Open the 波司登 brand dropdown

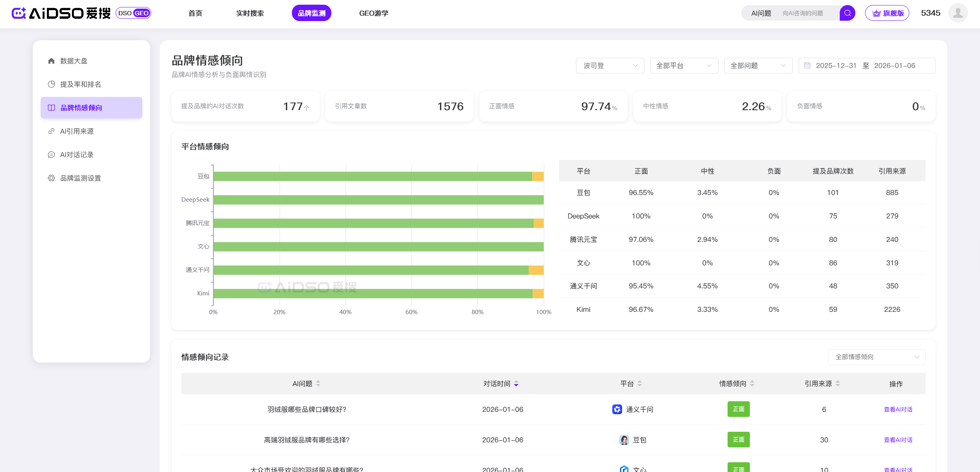(610, 66)
